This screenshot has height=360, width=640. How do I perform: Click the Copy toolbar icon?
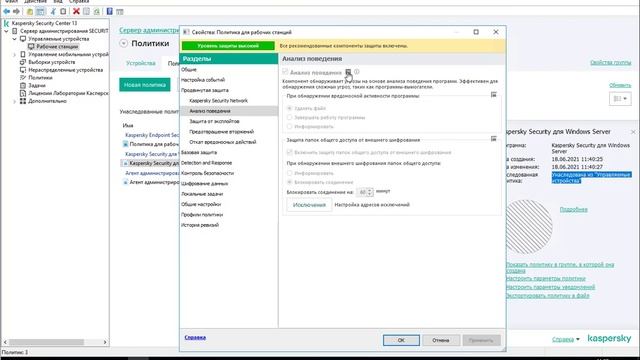(x=63, y=11)
